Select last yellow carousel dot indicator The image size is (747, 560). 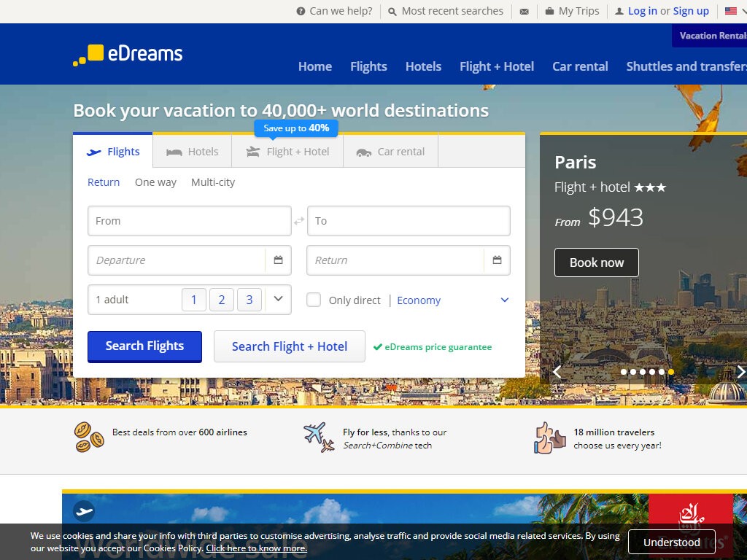(x=671, y=372)
